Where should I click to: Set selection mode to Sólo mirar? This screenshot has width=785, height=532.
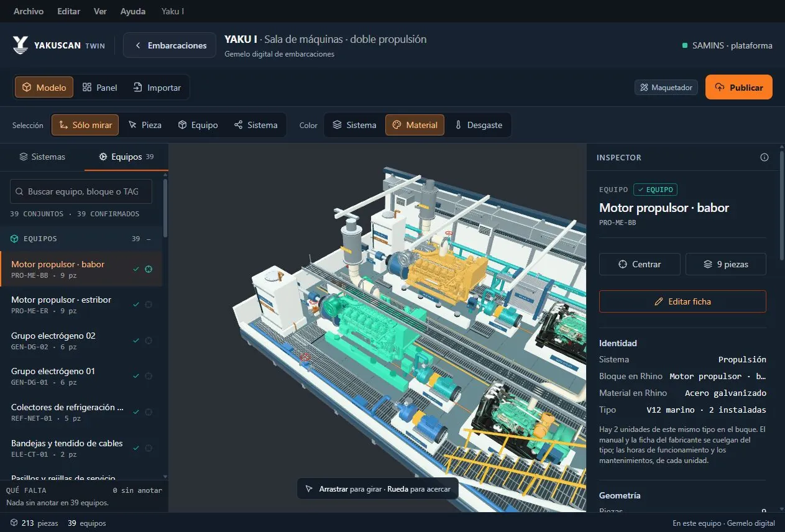[85, 125]
